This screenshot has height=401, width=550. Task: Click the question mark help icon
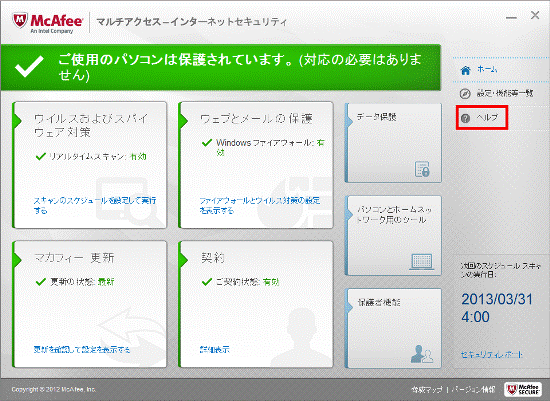pyautogui.click(x=465, y=118)
